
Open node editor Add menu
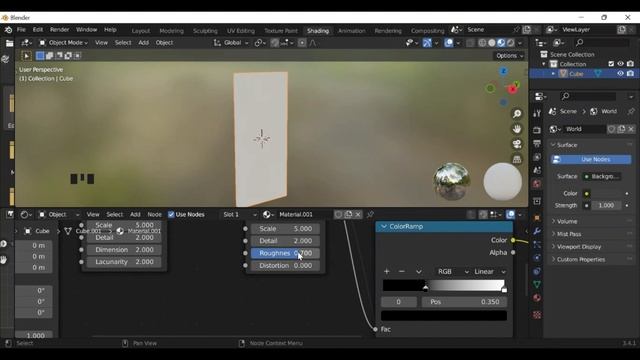135,214
